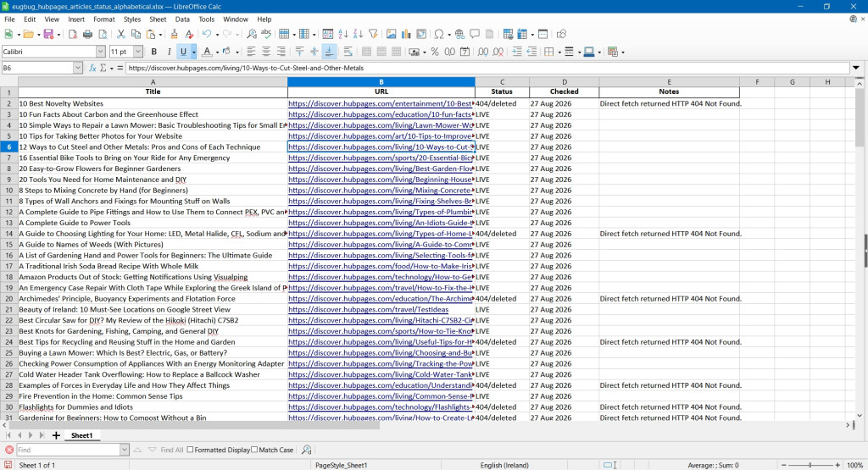Open borders dropdown arrow

click(559, 52)
